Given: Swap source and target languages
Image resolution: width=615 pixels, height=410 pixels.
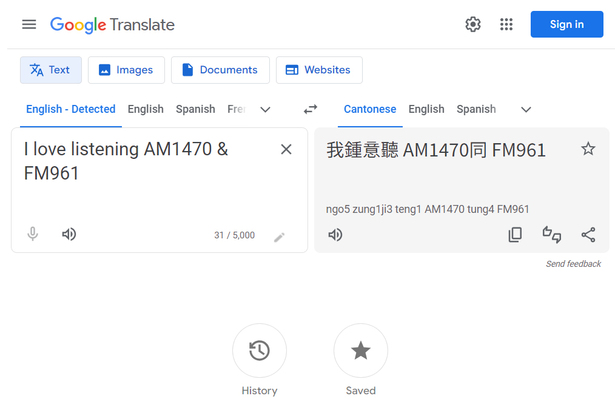Looking at the screenshot, I should click(310, 109).
